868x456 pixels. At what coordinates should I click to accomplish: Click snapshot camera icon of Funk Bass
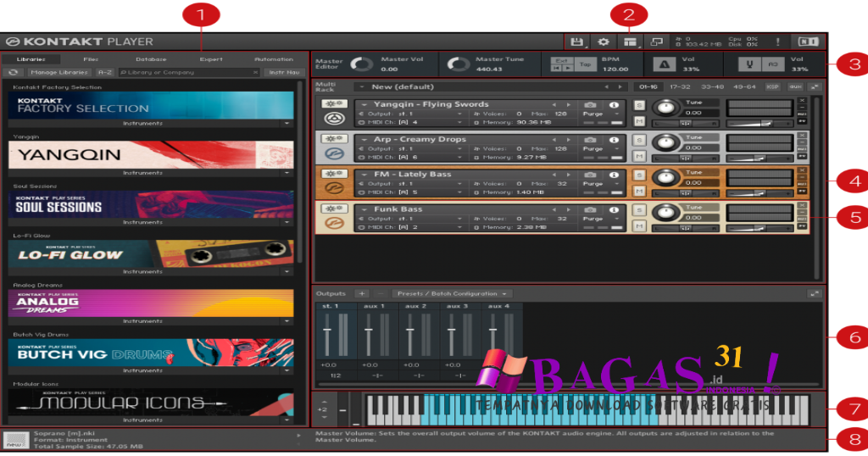590,209
